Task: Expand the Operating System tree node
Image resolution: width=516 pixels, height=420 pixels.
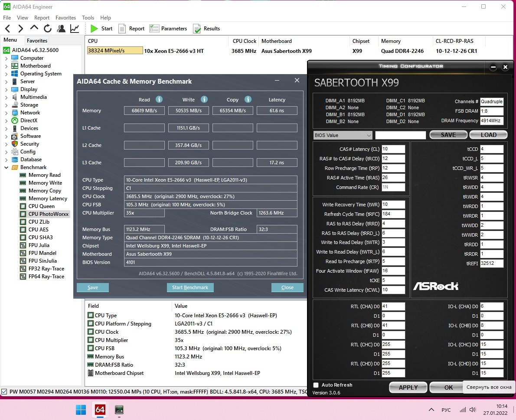Action: point(6,74)
